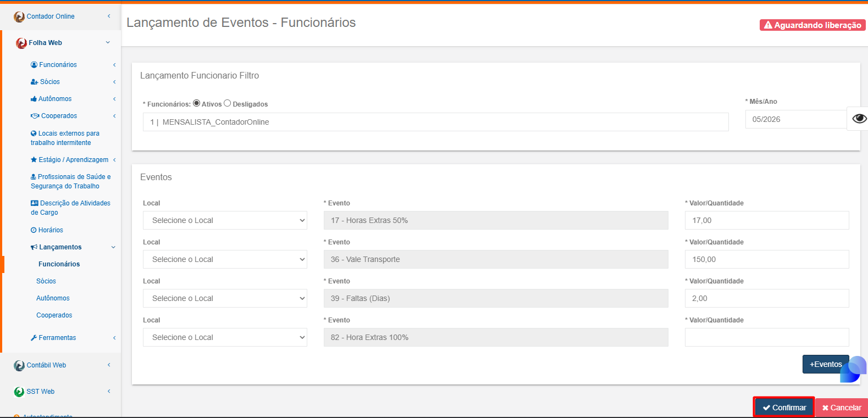
Task: Open Horários menu item
Action: pyautogui.click(x=47, y=230)
